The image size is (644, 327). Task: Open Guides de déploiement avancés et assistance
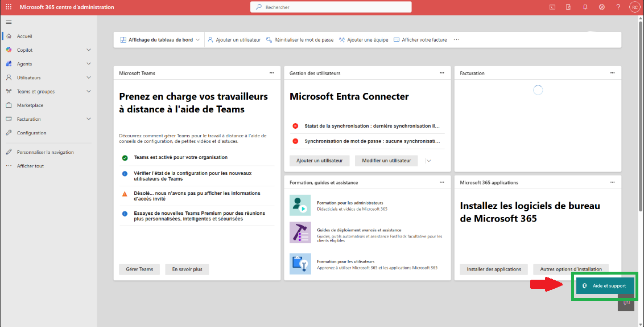pyautogui.click(x=359, y=230)
